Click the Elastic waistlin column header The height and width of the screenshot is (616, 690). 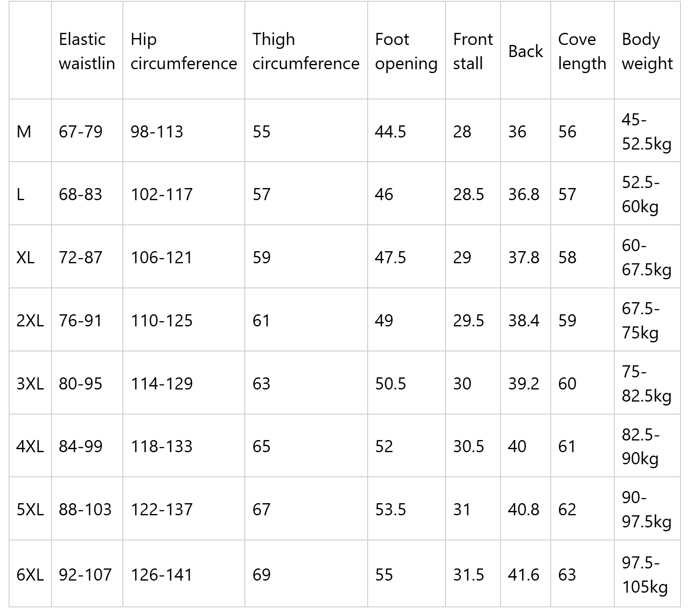pyautogui.click(x=87, y=51)
